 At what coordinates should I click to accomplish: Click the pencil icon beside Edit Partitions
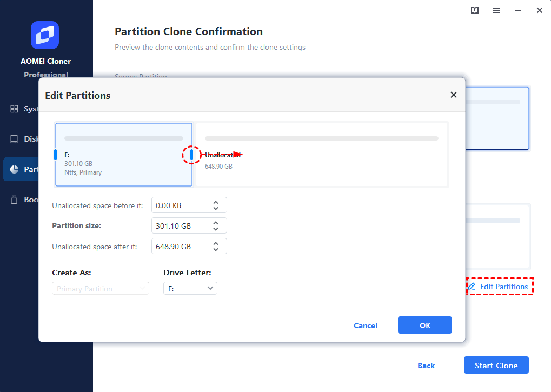[472, 287]
